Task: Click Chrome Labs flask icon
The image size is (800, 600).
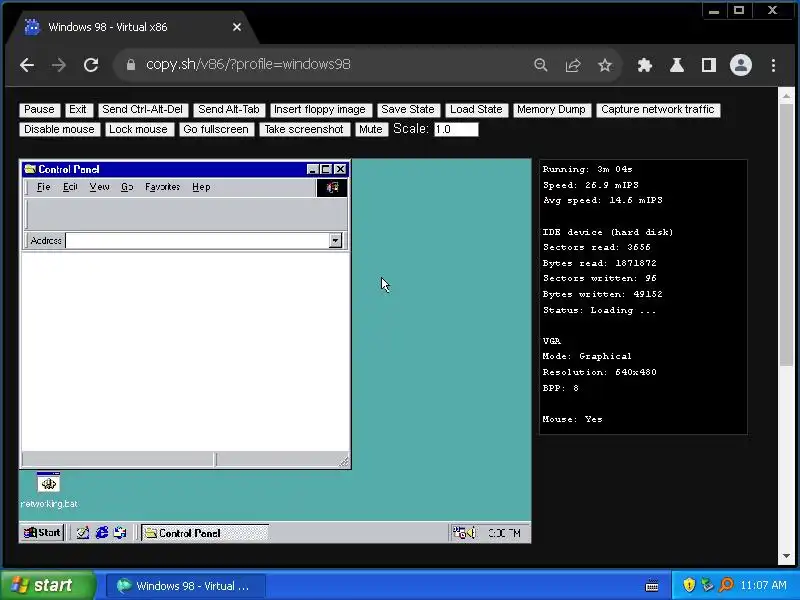Action: click(677, 65)
